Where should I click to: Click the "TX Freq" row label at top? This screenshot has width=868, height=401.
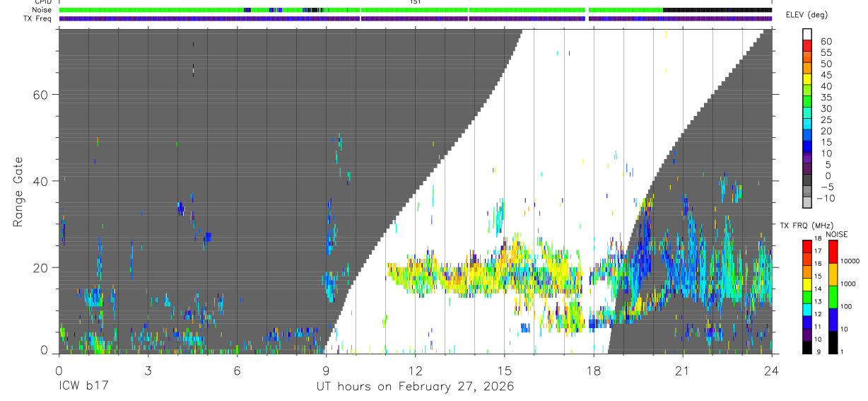pos(39,18)
